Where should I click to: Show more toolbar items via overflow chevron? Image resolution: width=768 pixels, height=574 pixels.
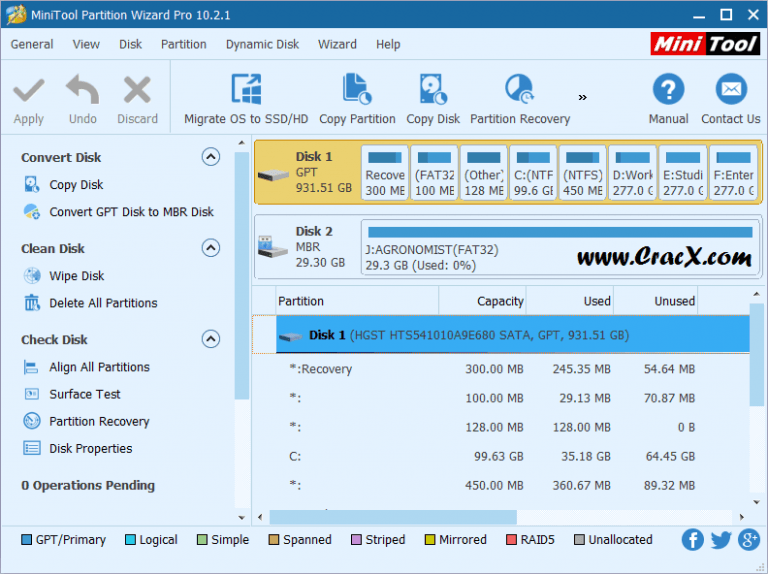tap(583, 97)
